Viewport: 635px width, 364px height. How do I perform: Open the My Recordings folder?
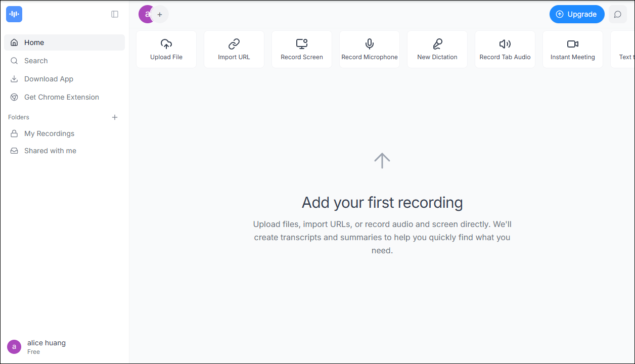[50, 133]
